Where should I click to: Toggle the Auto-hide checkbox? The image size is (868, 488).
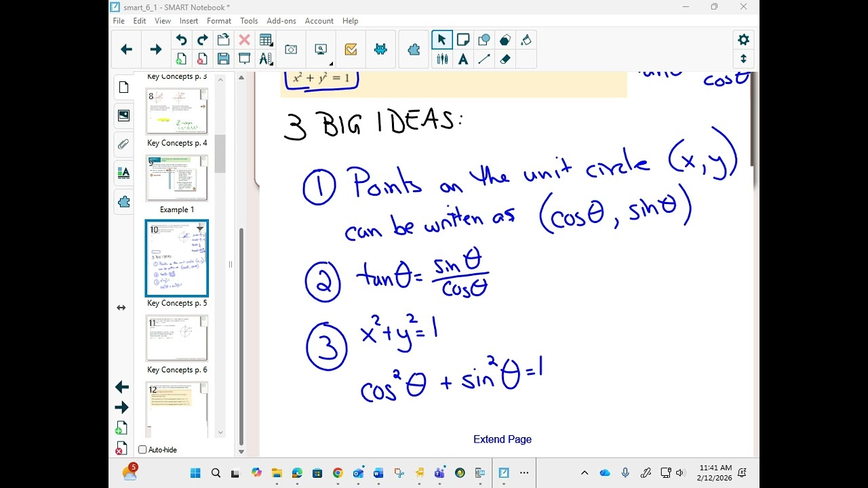pos(142,449)
